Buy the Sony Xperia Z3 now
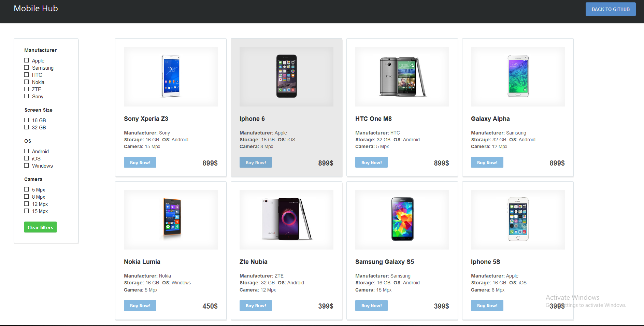This screenshot has height=326, width=644. pos(140,162)
